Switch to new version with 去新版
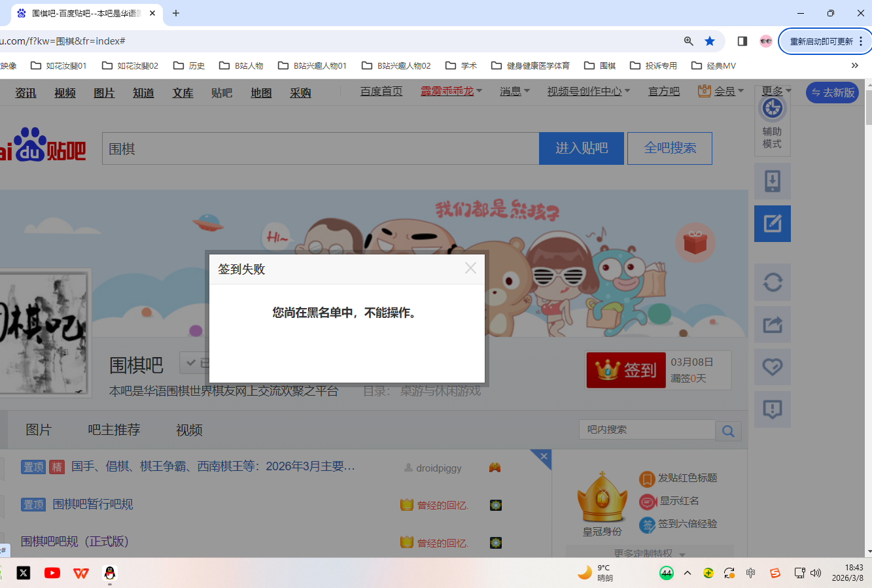872x588 pixels. coord(832,93)
